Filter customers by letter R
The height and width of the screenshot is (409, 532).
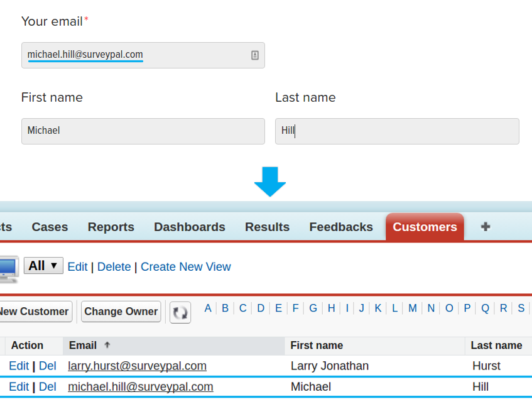(504, 308)
